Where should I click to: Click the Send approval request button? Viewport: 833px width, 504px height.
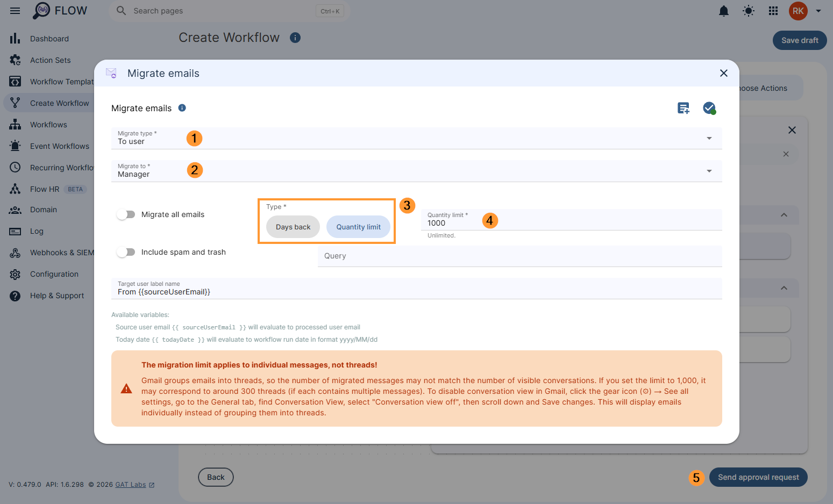coord(758,477)
